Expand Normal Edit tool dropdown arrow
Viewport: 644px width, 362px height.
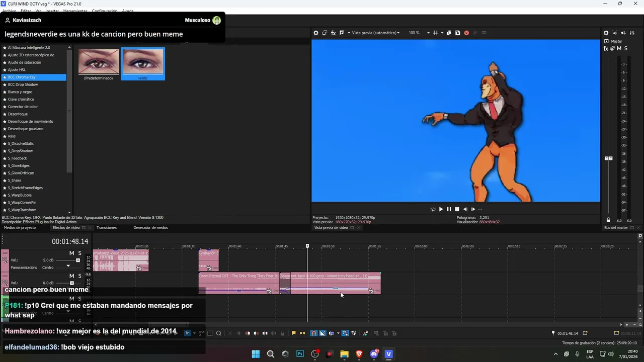pyautogui.click(x=194, y=333)
